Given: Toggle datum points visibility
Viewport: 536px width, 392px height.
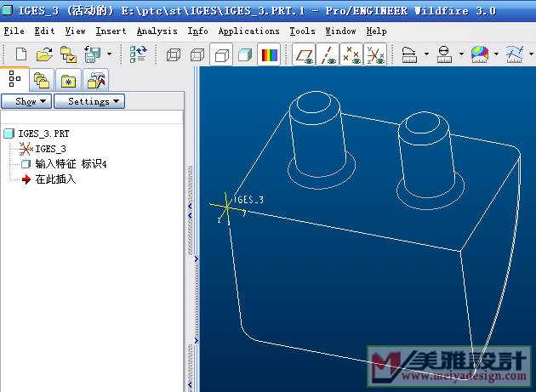Looking at the screenshot, I should (351, 54).
